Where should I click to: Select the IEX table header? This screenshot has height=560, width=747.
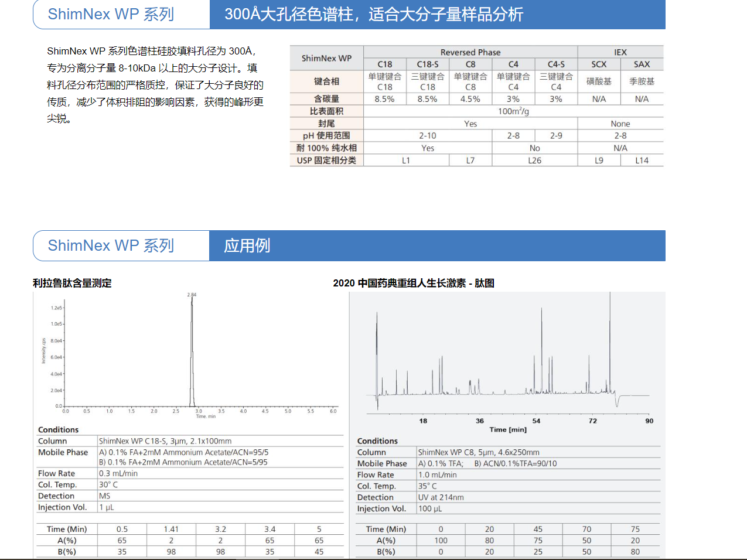[620, 52]
